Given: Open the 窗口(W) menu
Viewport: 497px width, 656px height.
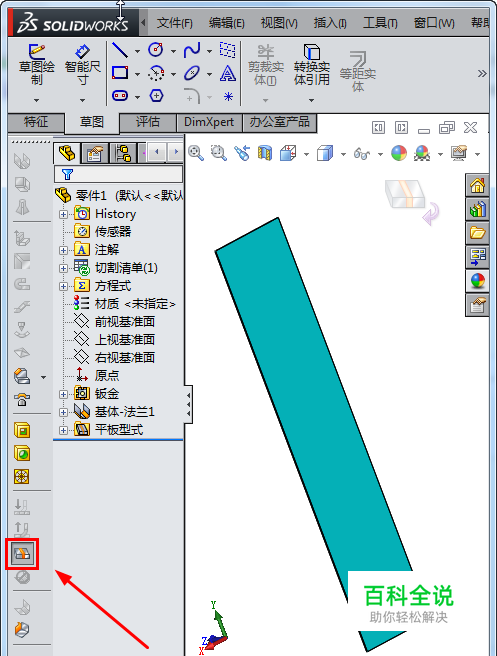Looking at the screenshot, I should 434,23.
